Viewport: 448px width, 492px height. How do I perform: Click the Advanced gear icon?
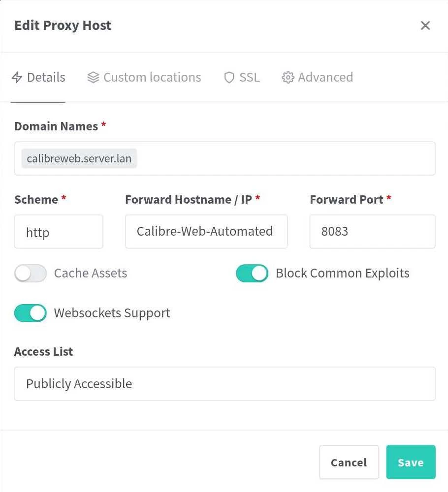pos(288,78)
